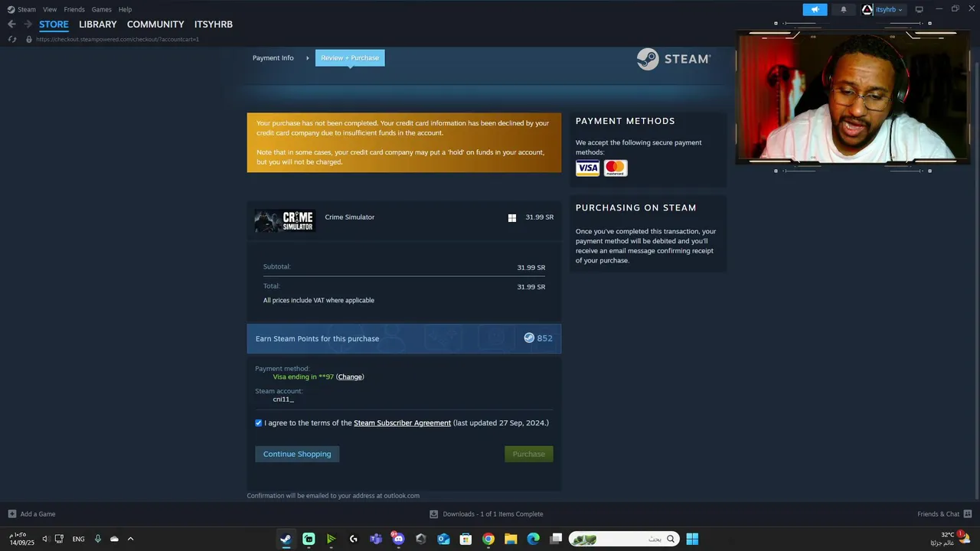Screen dimensions: 980x551
Task: Expand hidden system tray icons
Action: [x=130, y=540]
